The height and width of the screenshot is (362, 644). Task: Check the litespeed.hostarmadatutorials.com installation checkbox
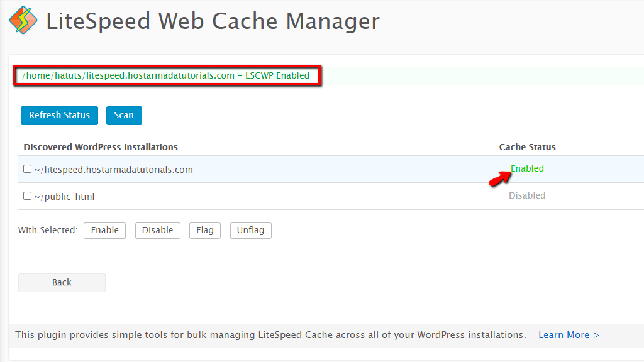[28, 169]
